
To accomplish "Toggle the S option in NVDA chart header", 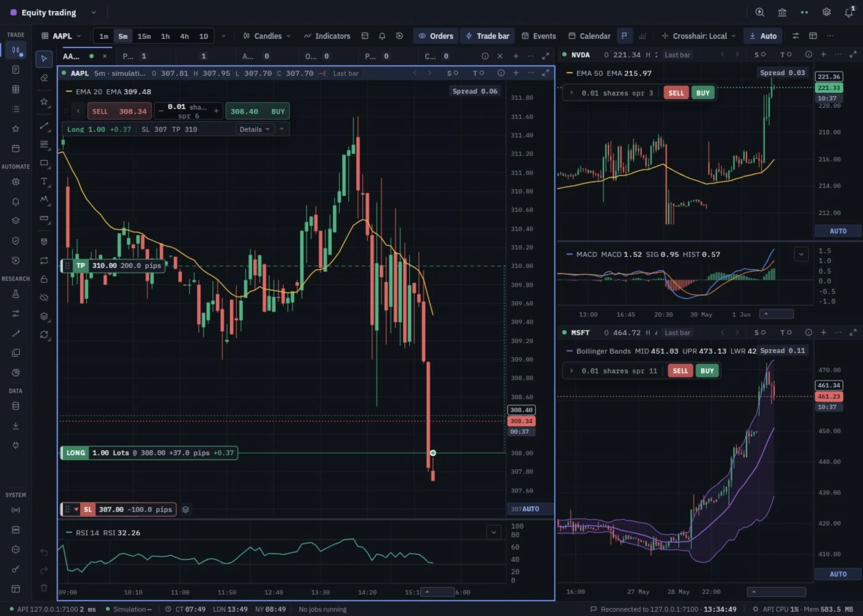I will pos(760,55).
